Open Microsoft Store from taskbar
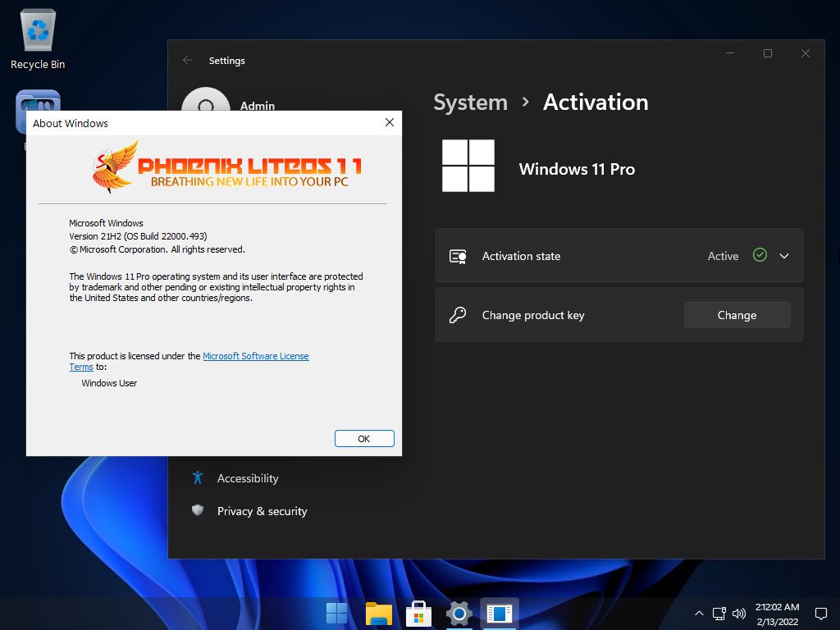 click(418, 614)
